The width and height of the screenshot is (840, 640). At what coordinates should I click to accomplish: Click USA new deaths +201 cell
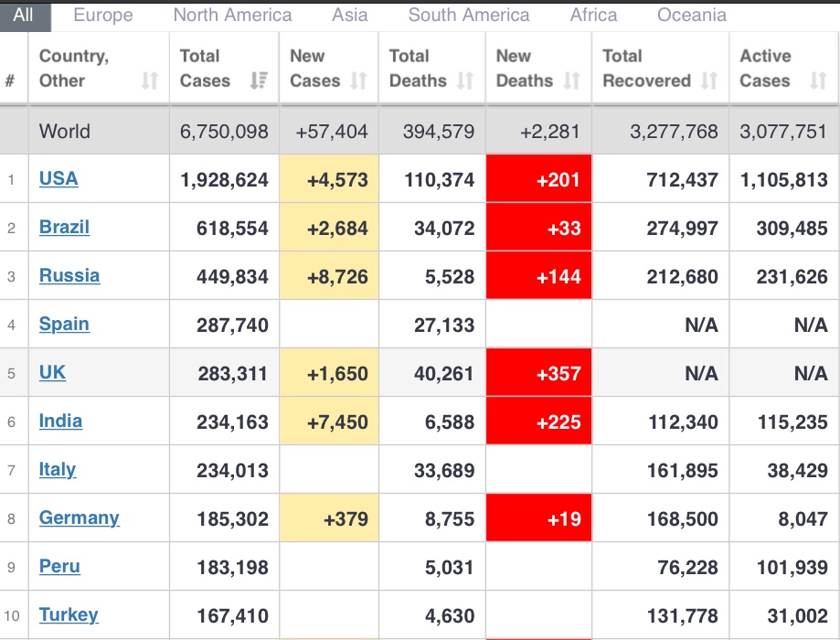(539, 178)
